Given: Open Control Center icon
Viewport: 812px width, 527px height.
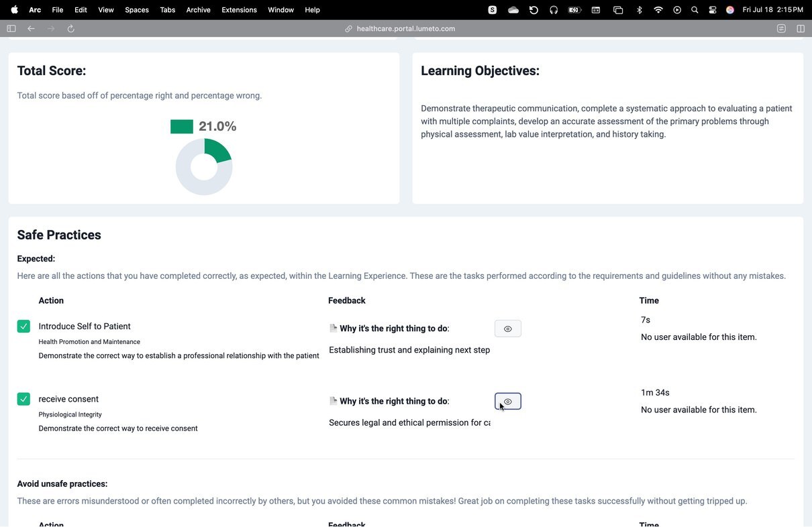Looking at the screenshot, I should 713,10.
